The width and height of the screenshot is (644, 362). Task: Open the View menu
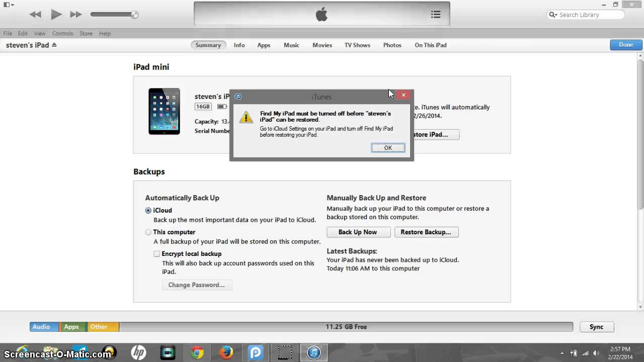point(40,33)
